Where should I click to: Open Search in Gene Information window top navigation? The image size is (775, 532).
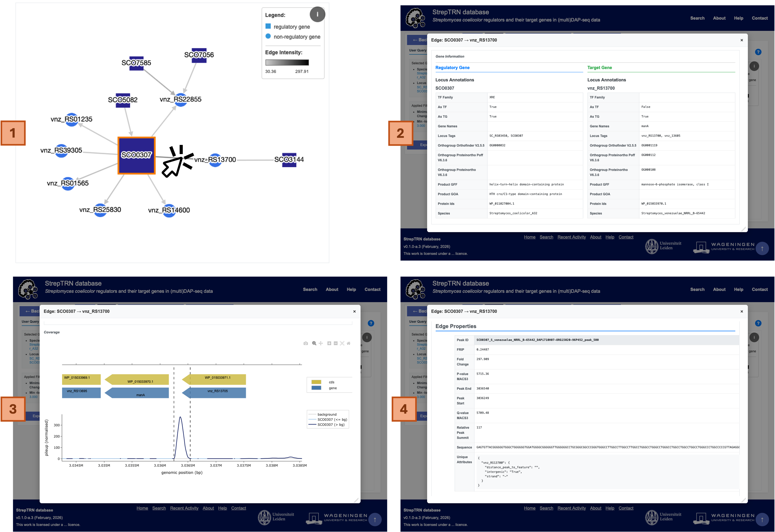[697, 18]
